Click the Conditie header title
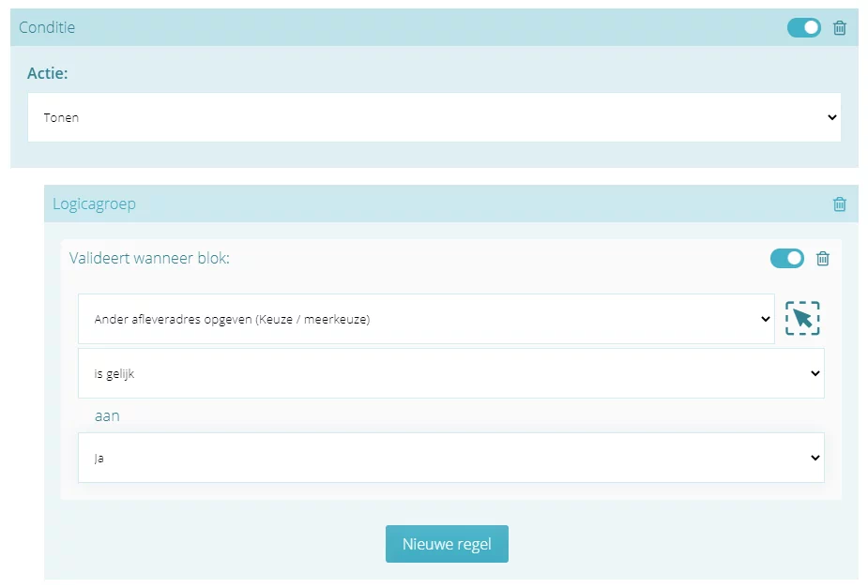Screen dimensions: 868x588 pos(47,27)
